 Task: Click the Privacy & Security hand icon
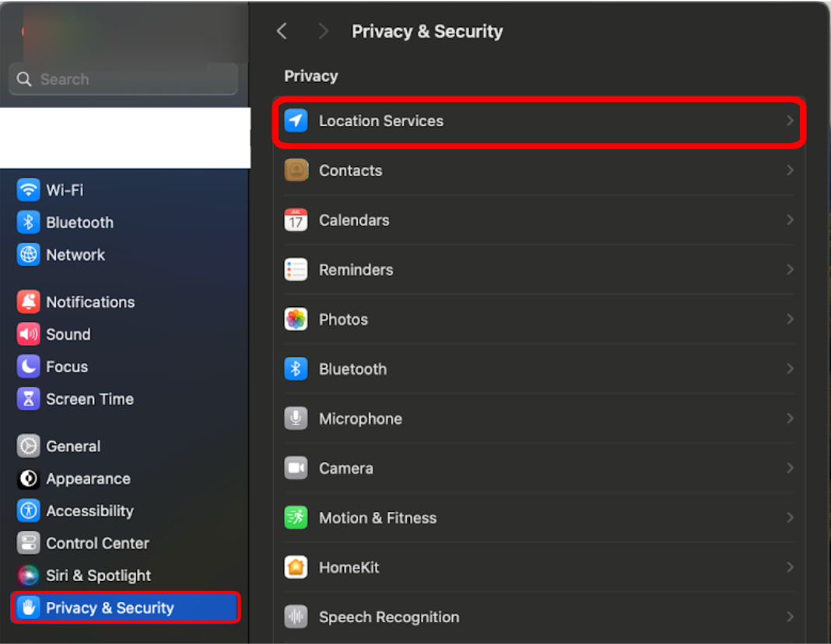tap(28, 608)
